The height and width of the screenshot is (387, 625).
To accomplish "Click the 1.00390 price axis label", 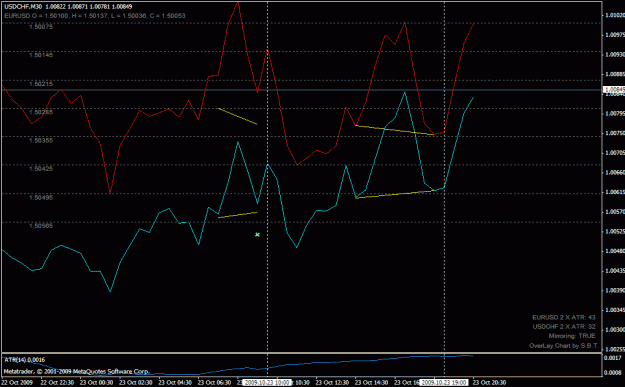I will [x=615, y=291].
